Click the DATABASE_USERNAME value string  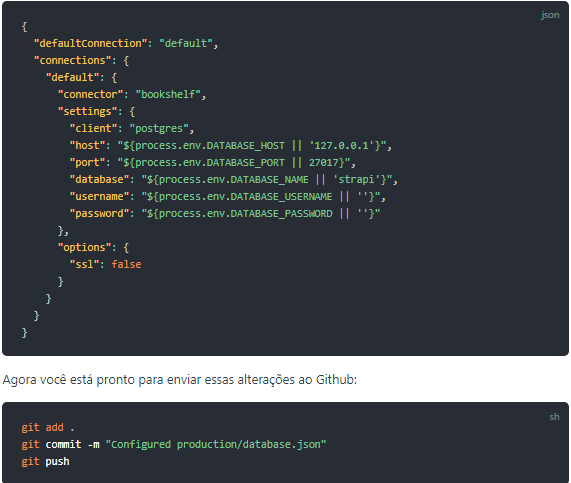261,197
